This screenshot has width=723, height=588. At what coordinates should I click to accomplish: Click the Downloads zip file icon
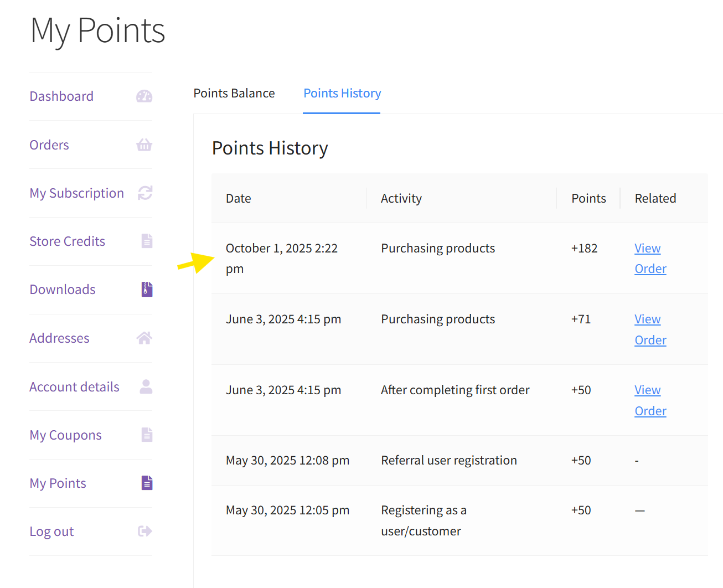pyautogui.click(x=147, y=289)
